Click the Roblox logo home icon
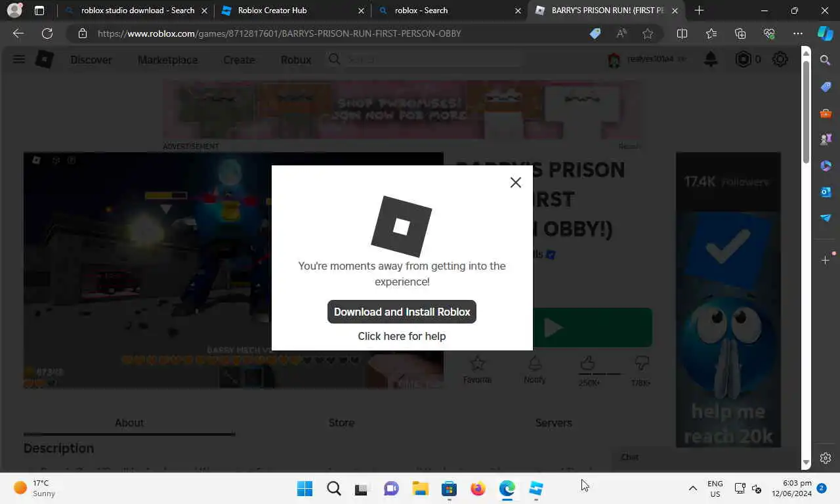This screenshot has height=504, width=840. coord(44,60)
